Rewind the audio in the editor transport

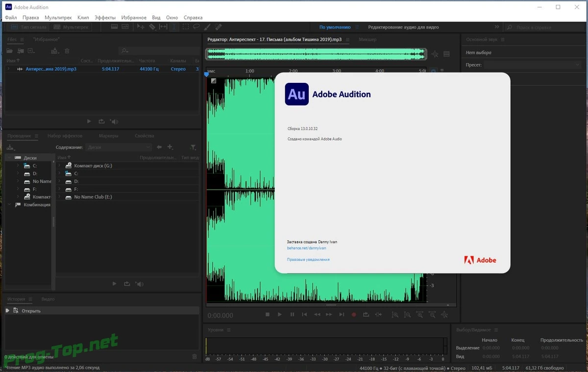[317, 314]
